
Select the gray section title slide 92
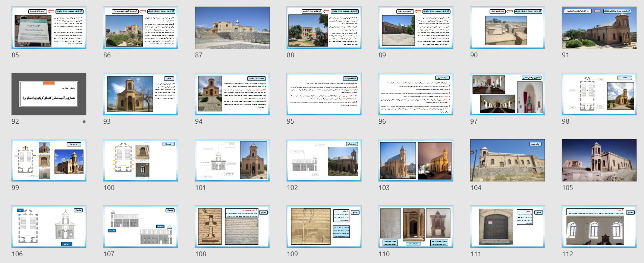[49, 94]
